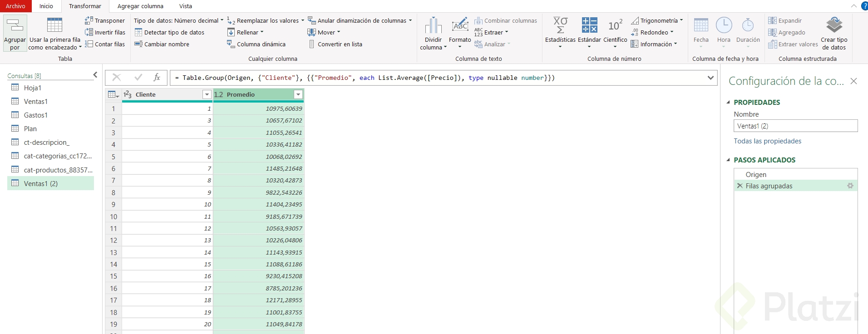868x334 pixels.
Task: Collapse the PROPIEDADES section
Action: pos(729,102)
